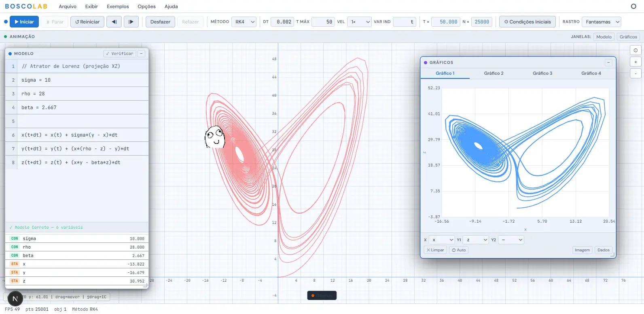This screenshot has height=314, width=644.
Task: Open the Y1 axis variable dropdown
Action: click(477, 240)
